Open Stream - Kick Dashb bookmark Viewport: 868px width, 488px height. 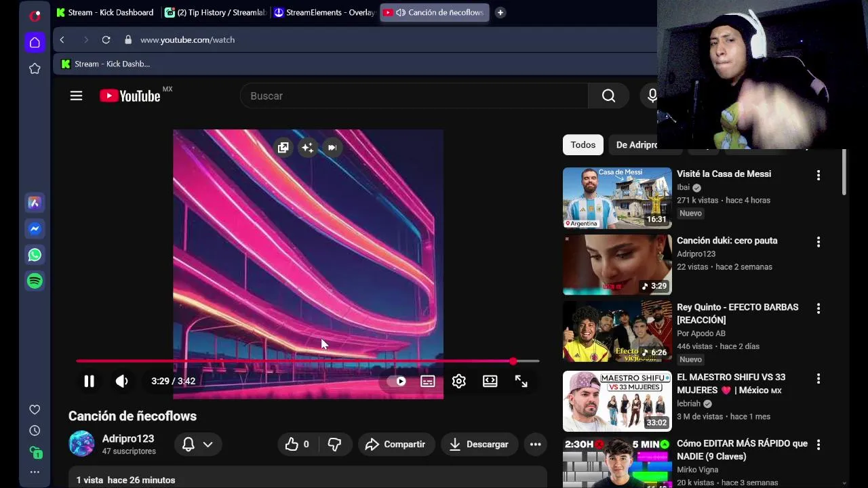[105, 64]
